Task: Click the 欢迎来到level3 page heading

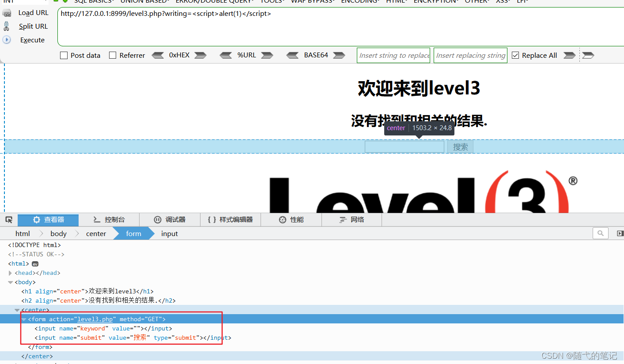Action: click(419, 89)
